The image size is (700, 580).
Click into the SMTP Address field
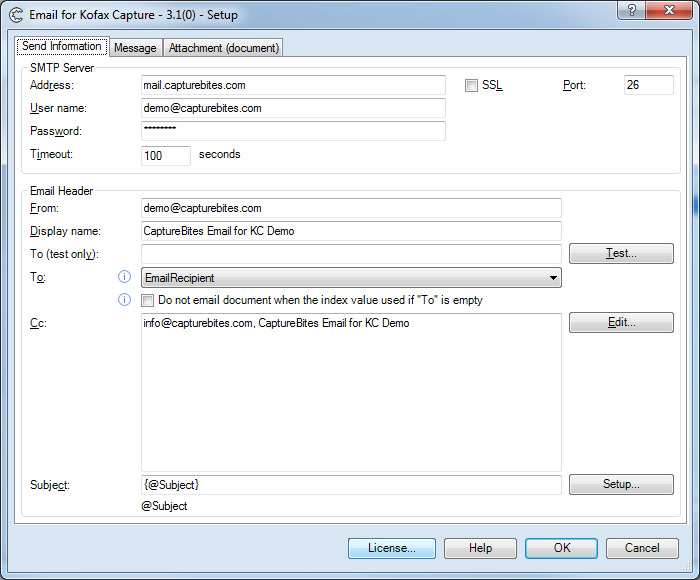pyautogui.click(x=293, y=85)
